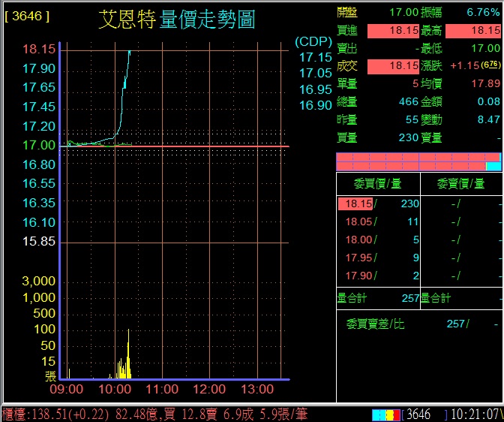
Task: Click the 17.65 price axis label
Action: [x=39, y=88]
